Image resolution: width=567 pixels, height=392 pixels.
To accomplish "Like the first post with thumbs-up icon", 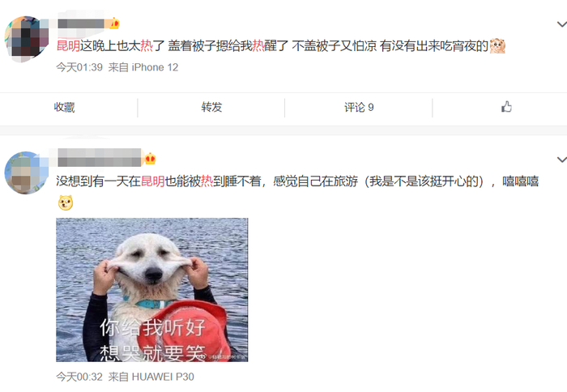I will click(506, 107).
